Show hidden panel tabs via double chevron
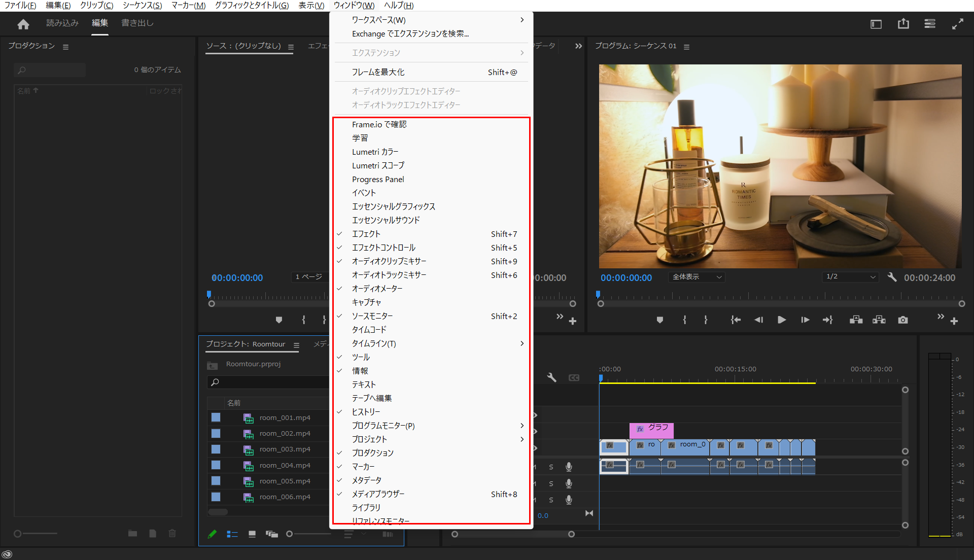The image size is (974, 560). point(578,46)
